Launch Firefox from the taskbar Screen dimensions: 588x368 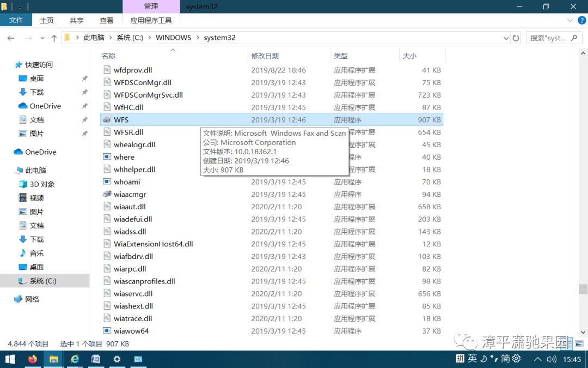(x=33, y=359)
